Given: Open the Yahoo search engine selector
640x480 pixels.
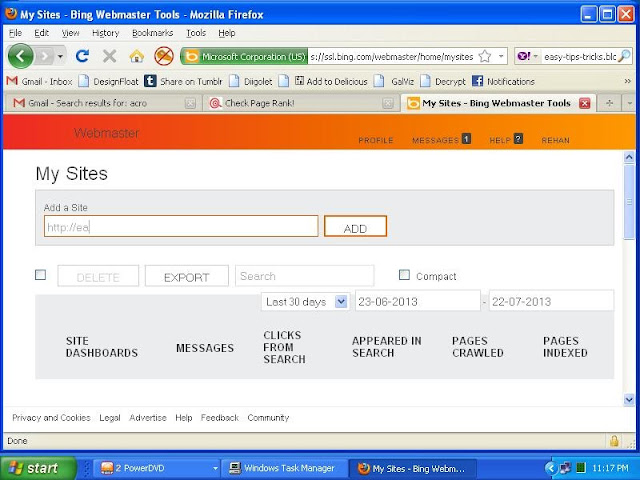Looking at the screenshot, I should click(x=527, y=56).
